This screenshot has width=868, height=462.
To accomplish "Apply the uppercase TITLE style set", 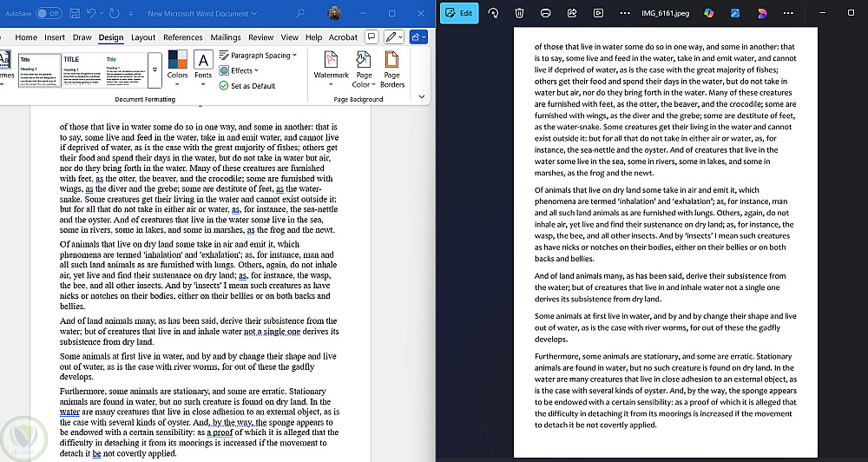I will 82,69.
